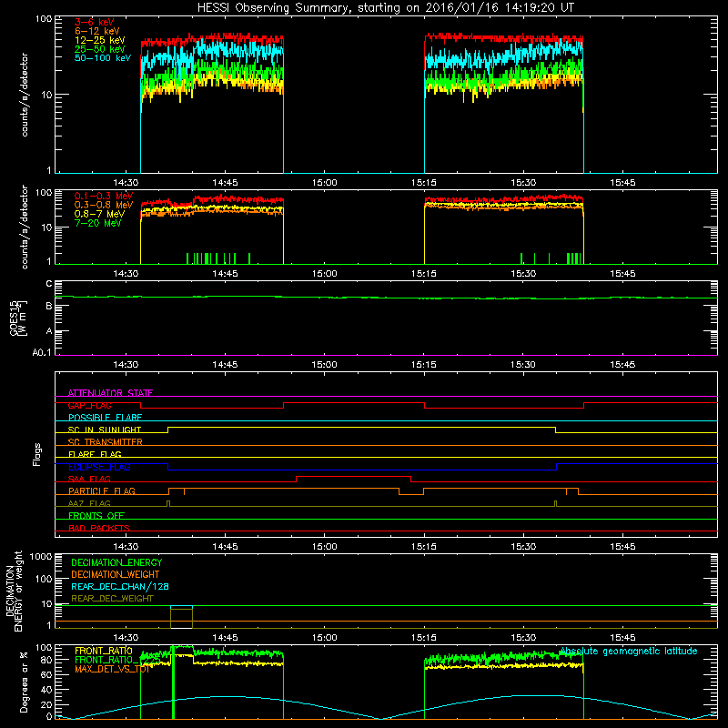Select the GAP_FLAG label

pos(89,405)
